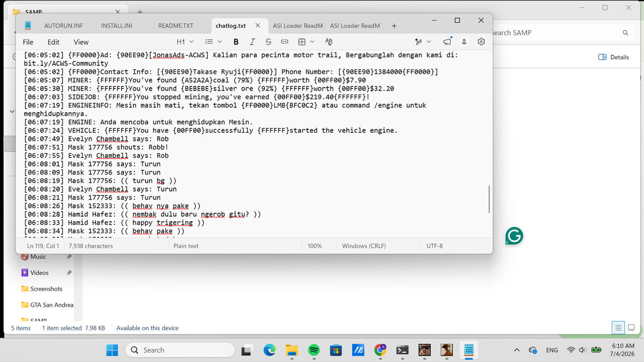Viewport: 644px width, 362px height.
Task: Switch Explorer to details list view
Action: tap(618, 328)
